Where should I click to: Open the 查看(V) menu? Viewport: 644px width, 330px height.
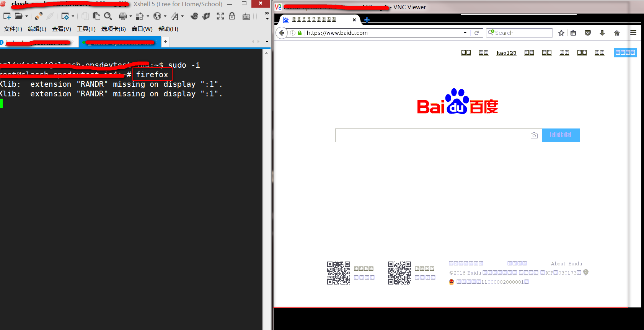pos(61,29)
